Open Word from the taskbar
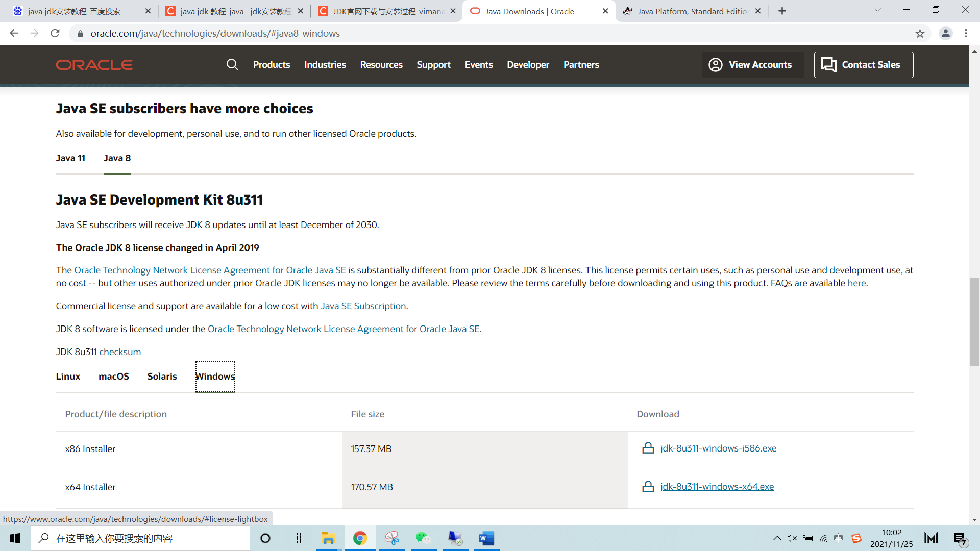 486,538
